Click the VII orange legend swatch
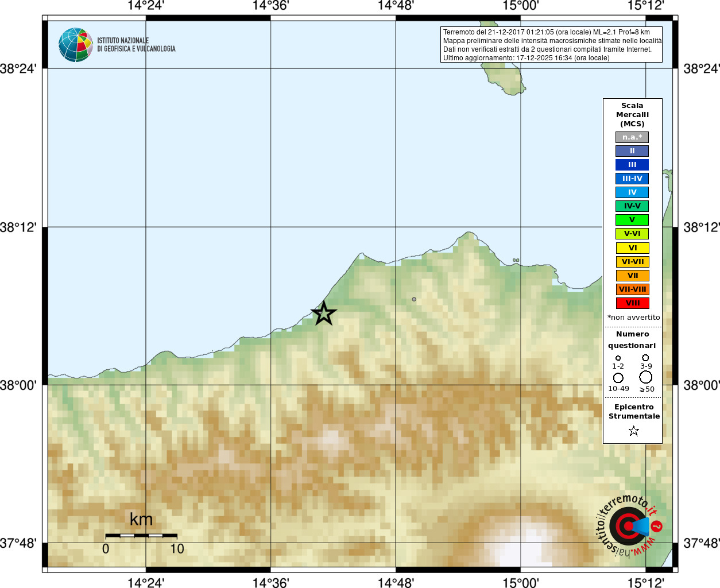Screen dimensions: 720x588 [632, 276]
